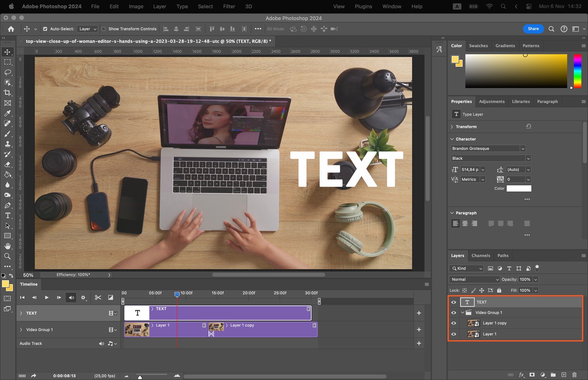Open the Filter menu
The height and width of the screenshot is (380, 588).
(229, 6)
